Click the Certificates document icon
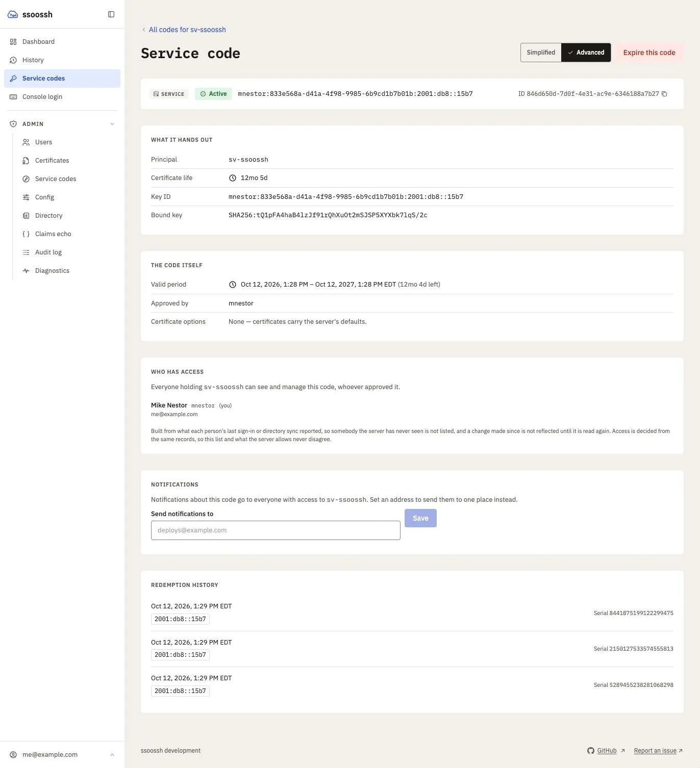 26,161
